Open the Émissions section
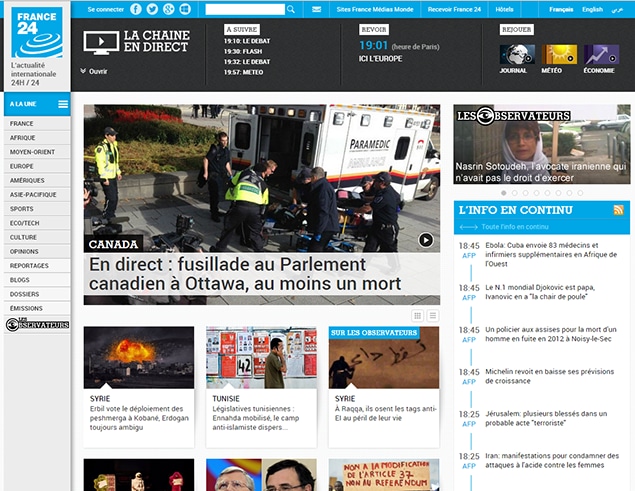Image resolution: width=635 pixels, height=491 pixels. click(x=37, y=308)
